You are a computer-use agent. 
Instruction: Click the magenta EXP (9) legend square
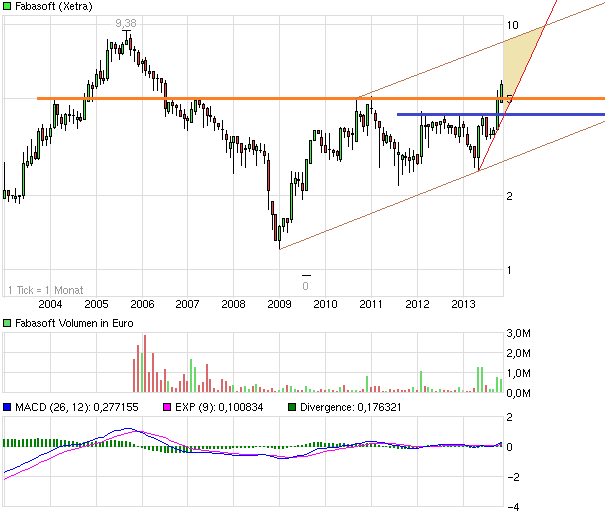167,407
